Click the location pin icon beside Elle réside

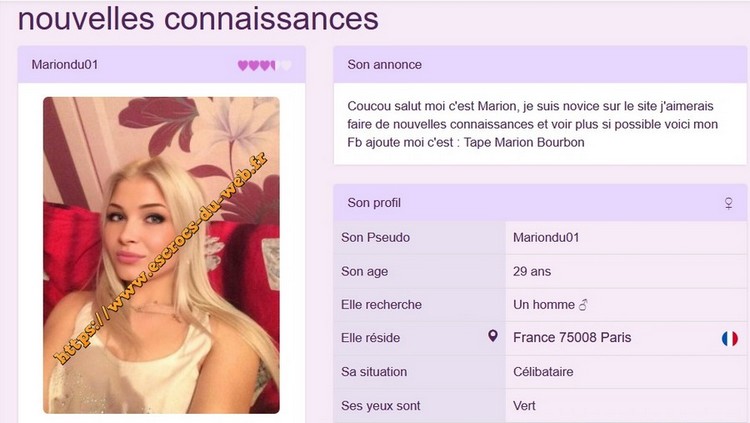493,336
